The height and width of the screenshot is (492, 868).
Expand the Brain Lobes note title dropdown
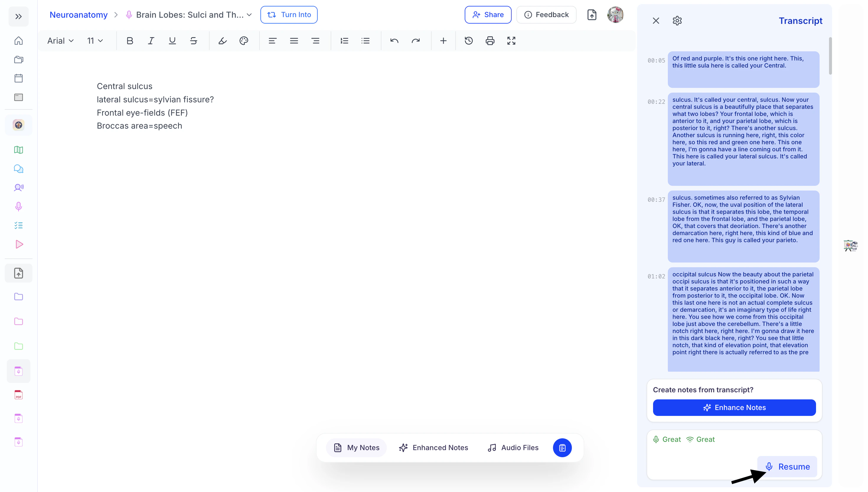249,15
